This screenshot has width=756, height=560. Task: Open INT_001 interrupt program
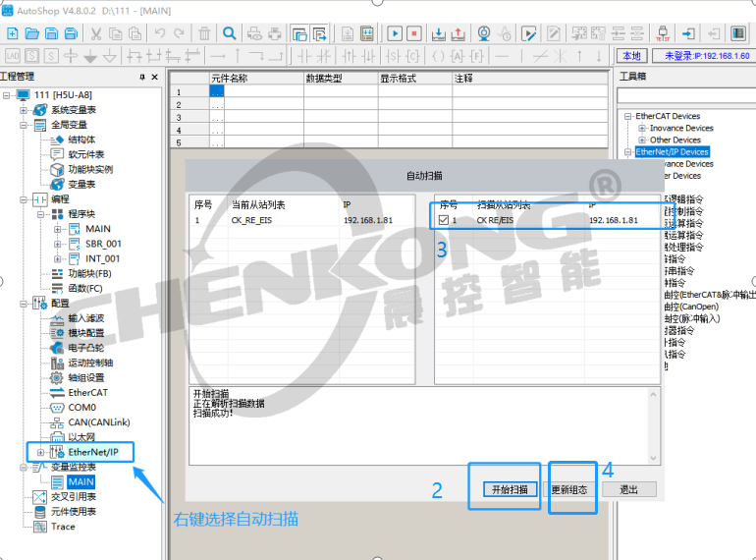click(102, 258)
